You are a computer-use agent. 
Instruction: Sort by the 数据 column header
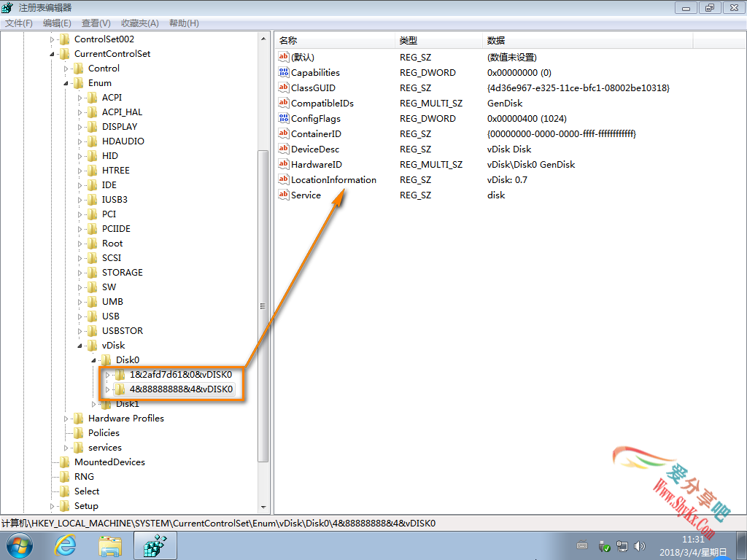587,41
